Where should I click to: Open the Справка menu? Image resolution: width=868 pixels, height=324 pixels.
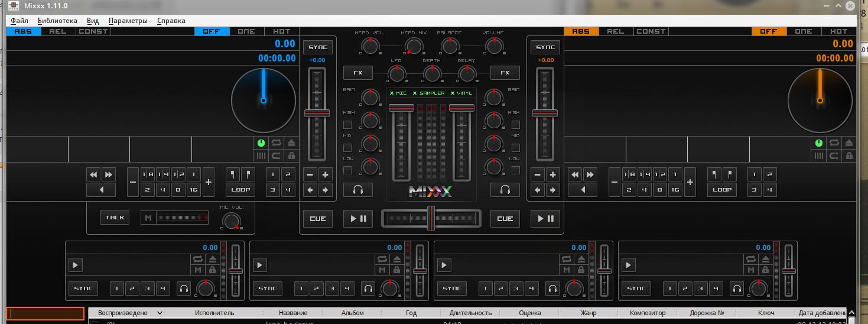click(x=171, y=21)
